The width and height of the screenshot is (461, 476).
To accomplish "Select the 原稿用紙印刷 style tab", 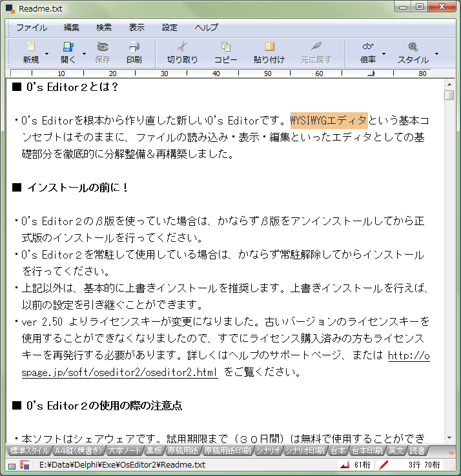I will click(228, 451).
